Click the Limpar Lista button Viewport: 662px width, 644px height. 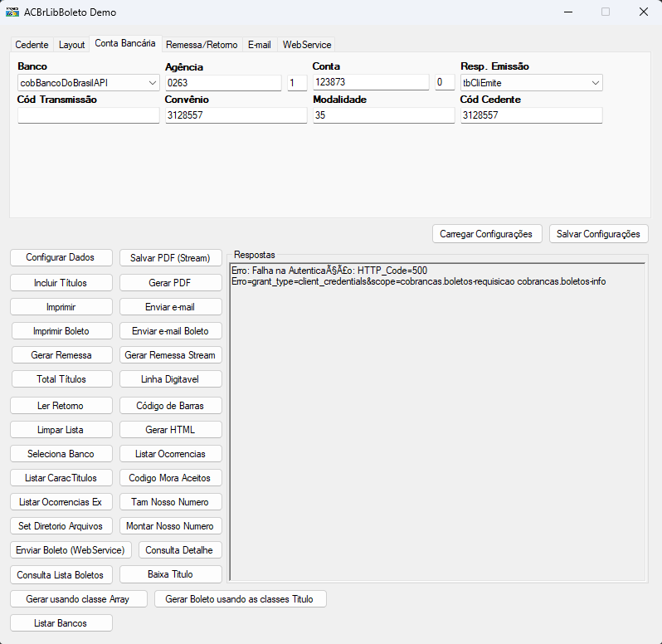[61, 430]
